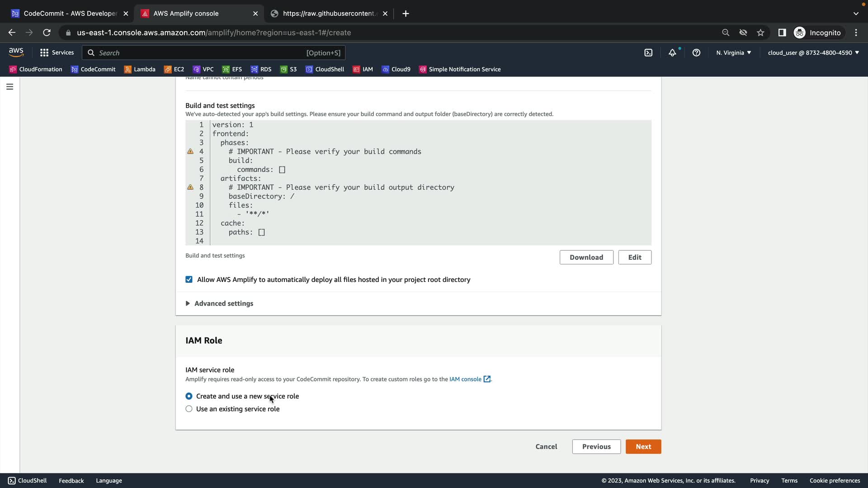Click the orange Next button
Screen dimensions: 868x488
point(643,447)
